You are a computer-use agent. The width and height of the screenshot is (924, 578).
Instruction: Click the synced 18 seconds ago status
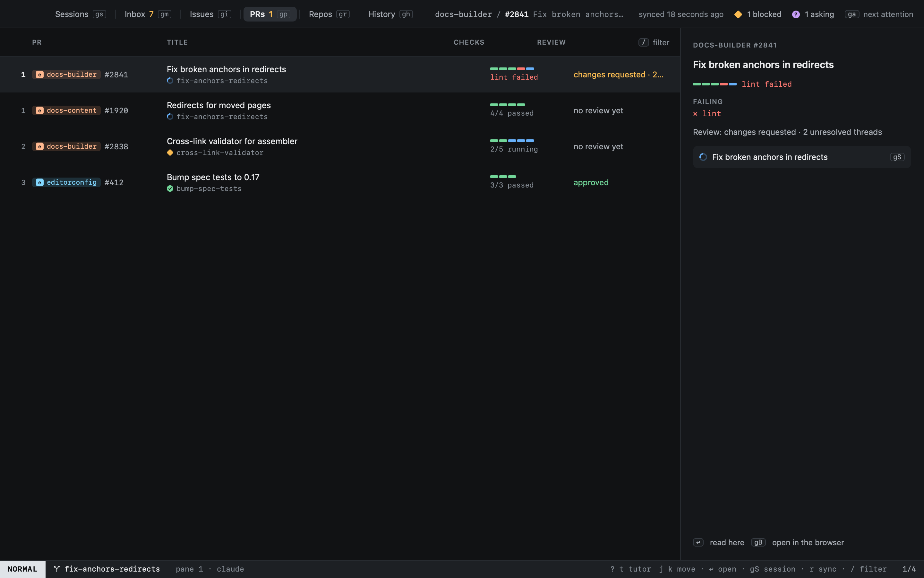pyautogui.click(x=681, y=14)
